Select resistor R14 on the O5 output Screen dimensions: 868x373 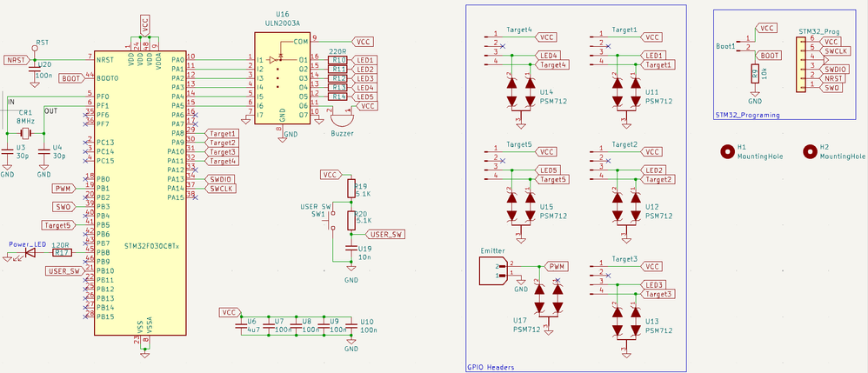click(x=338, y=97)
